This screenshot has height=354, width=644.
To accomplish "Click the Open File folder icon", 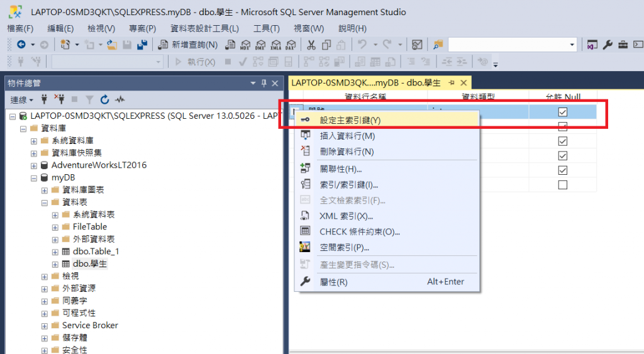I will pos(112,45).
